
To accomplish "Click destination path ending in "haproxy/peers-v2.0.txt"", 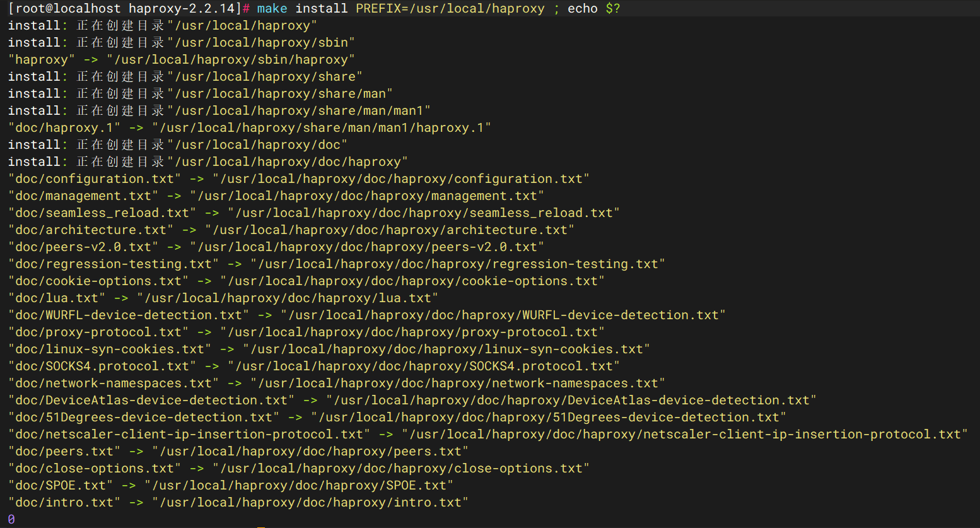I will coord(367,247).
